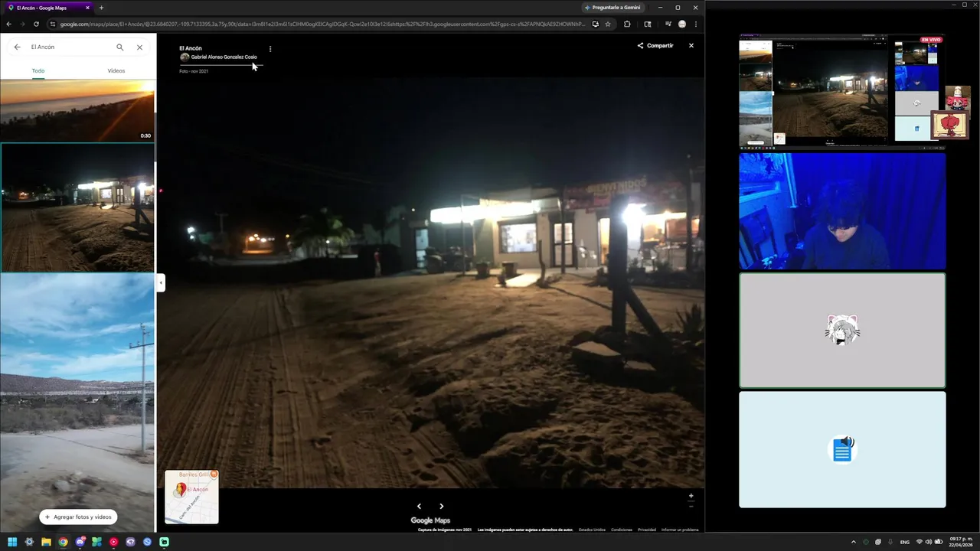Click the EN VIVO badge in the stream preview

(931, 40)
